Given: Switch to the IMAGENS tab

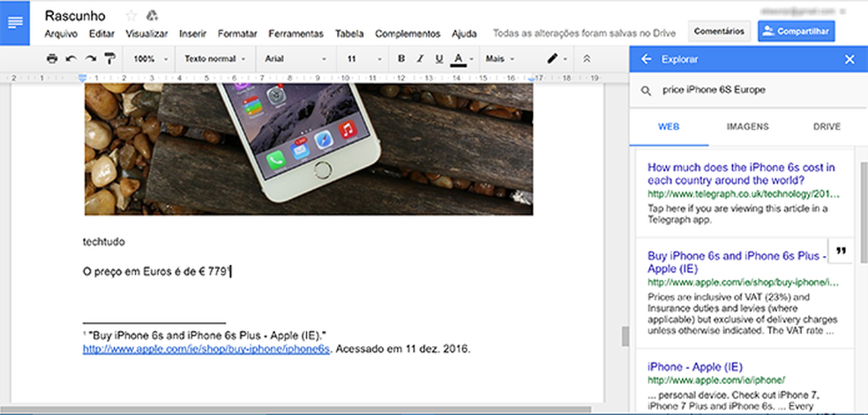Looking at the screenshot, I should [x=748, y=127].
